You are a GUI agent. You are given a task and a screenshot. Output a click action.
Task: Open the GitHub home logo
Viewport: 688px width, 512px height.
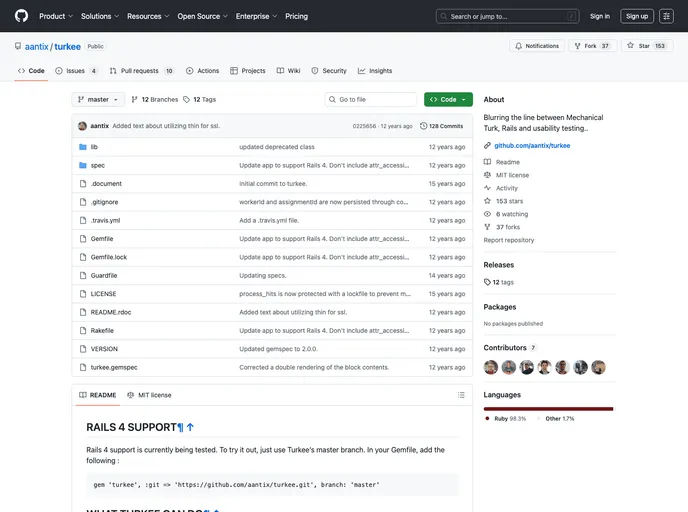[x=21, y=16]
